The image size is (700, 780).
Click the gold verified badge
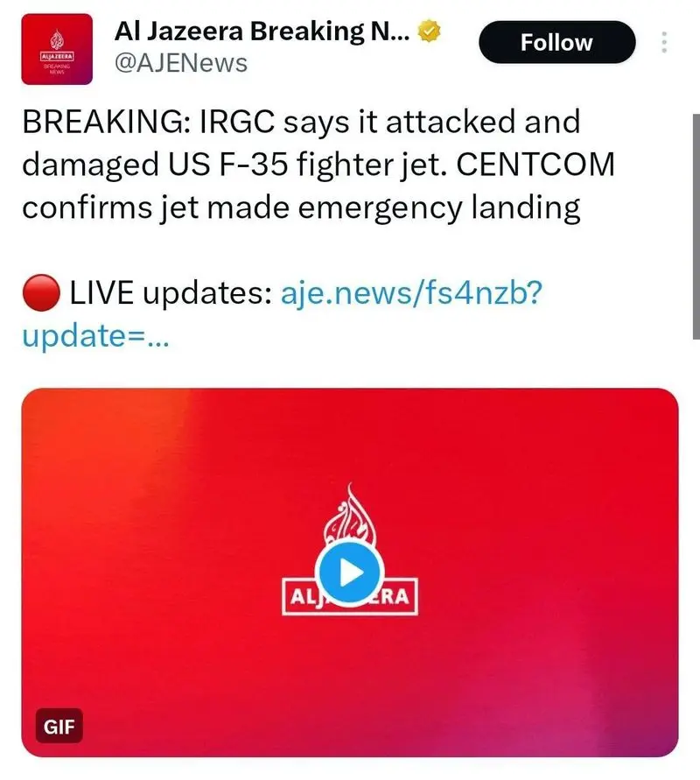coord(428,32)
